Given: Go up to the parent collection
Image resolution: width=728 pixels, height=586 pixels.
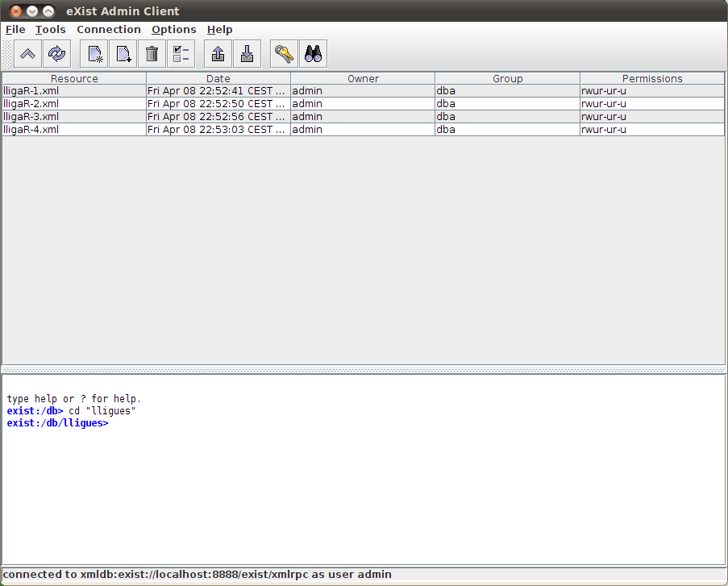Looking at the screenshot, I should coord(27,54).
